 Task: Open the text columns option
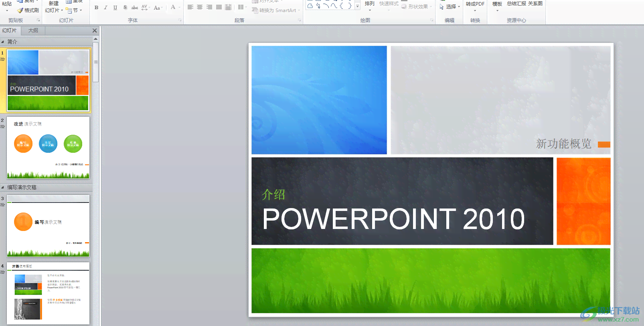(241, 7)
